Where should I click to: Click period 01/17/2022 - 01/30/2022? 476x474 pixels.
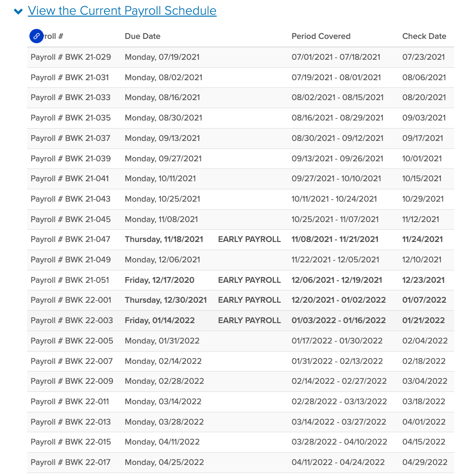337,341
